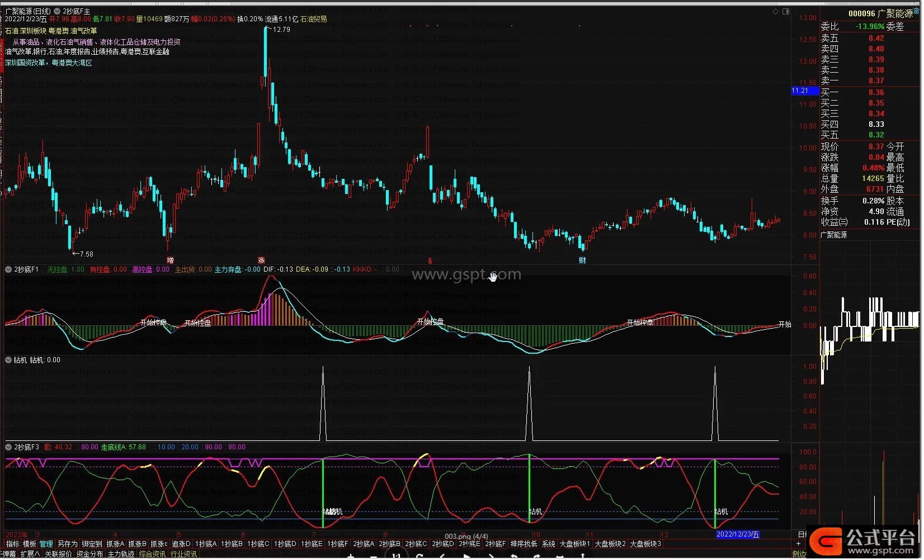Click the 买一 price 8.36
The width and height of the screenshot is (924, 560).
876,93
